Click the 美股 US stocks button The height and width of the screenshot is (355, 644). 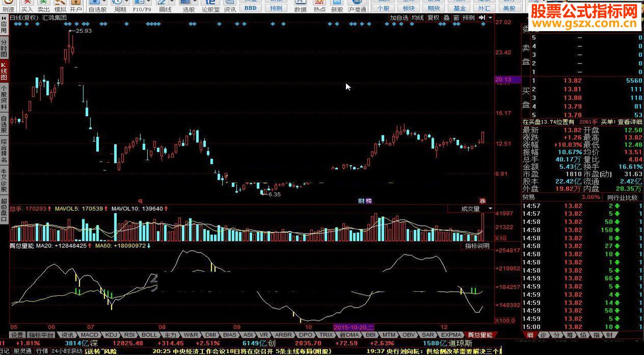coord(509,8)
